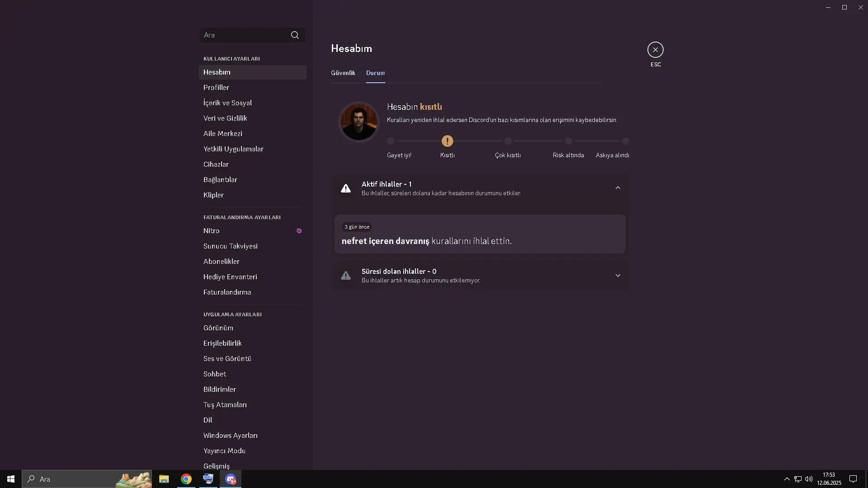Click the "3 gün önce" violation timestamp
Image resolution: width=868 pixels, height=488 pixels.
pos(357,227)
